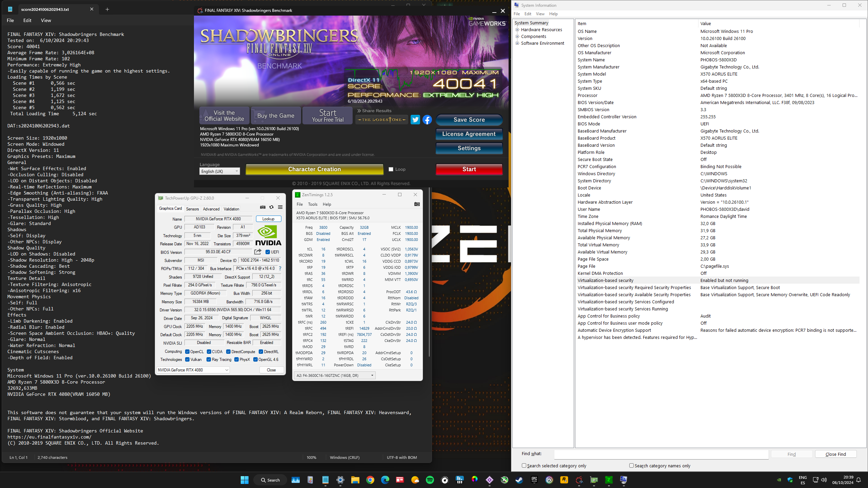Toggle CUDA checkbox in GPU-Z

pyautogui.click(x=209, y=352)
